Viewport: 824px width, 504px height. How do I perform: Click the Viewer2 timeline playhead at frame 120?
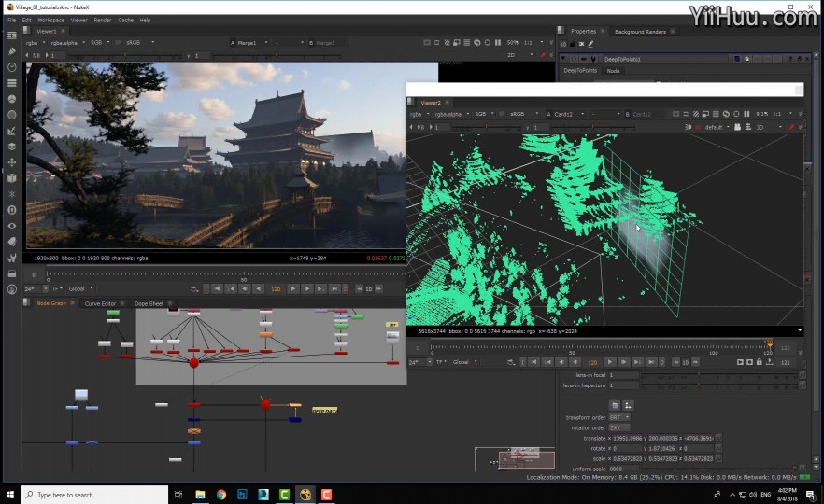(x=769, y=345)
